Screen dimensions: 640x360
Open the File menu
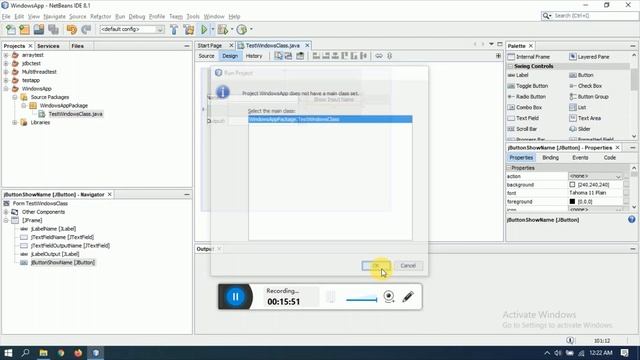pyautogui.click(x=6, y=17)
